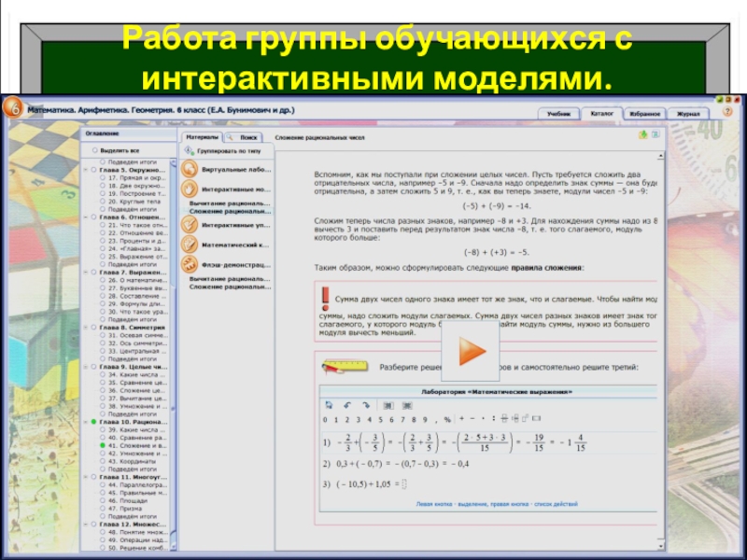The image size is (747, 560).
Task: Click the Группировать по типу label
Action: click(229, 151)
